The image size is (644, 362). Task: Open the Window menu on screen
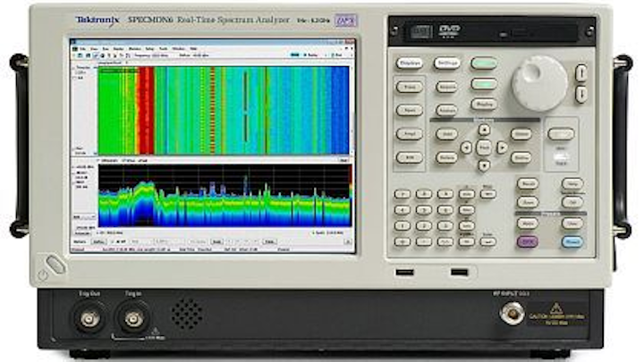coord(178,49)
